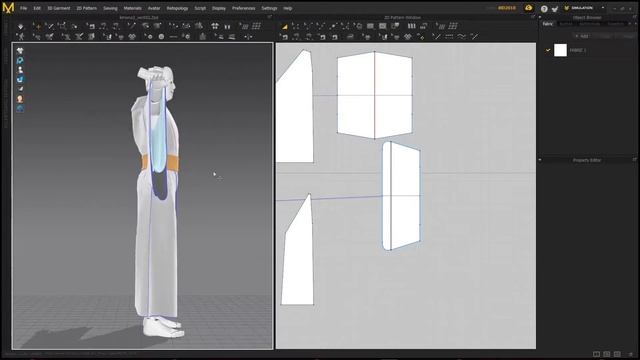The height and width of the screenshot is (360, 640).
Task: Select the blue-outlined narrow pattern piece
Action: coord(401,196)
